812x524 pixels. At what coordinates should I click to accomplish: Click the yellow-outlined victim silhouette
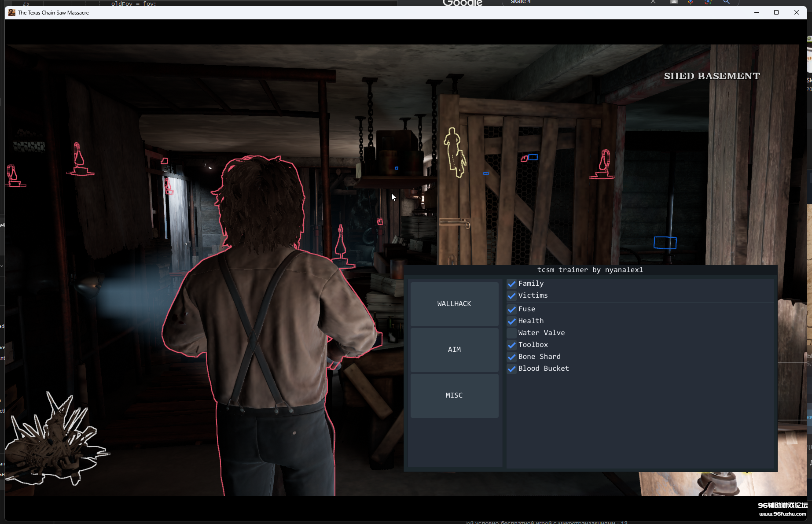tap(455, 152)
